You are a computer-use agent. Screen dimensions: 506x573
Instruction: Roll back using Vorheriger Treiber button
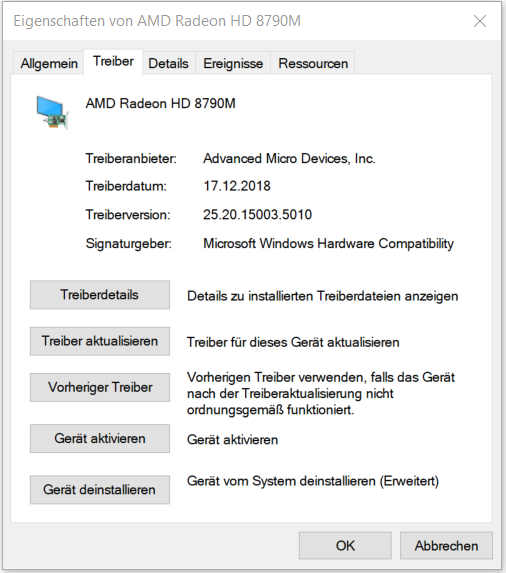(100, 387)
